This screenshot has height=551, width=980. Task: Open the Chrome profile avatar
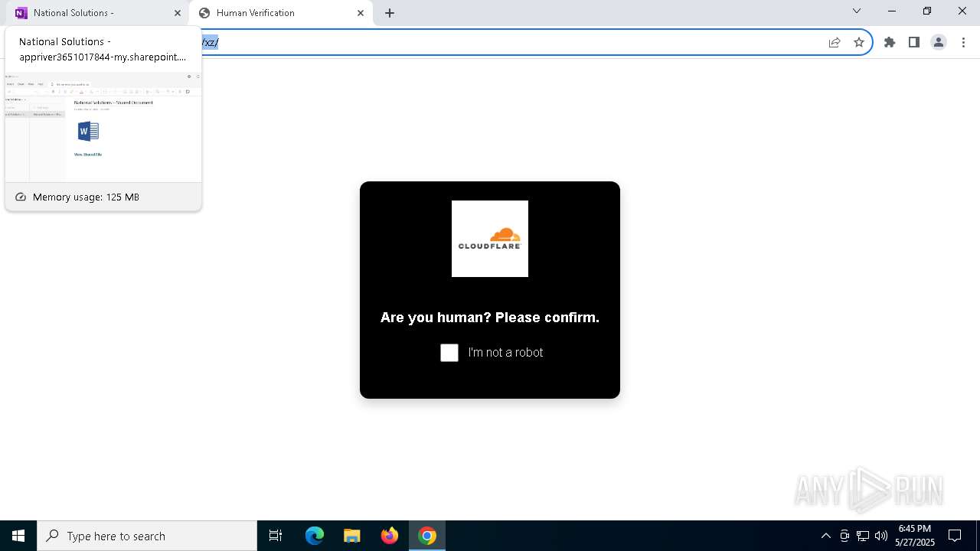point(939,42)
